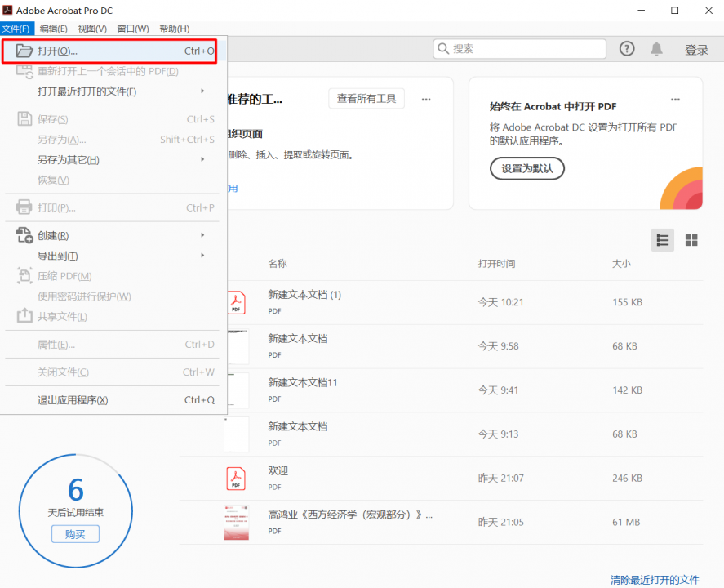Switch to grid thumbnail view icon
Viewport: 724px width, 588px height.
pyautogui.click(x=691, y=240)
